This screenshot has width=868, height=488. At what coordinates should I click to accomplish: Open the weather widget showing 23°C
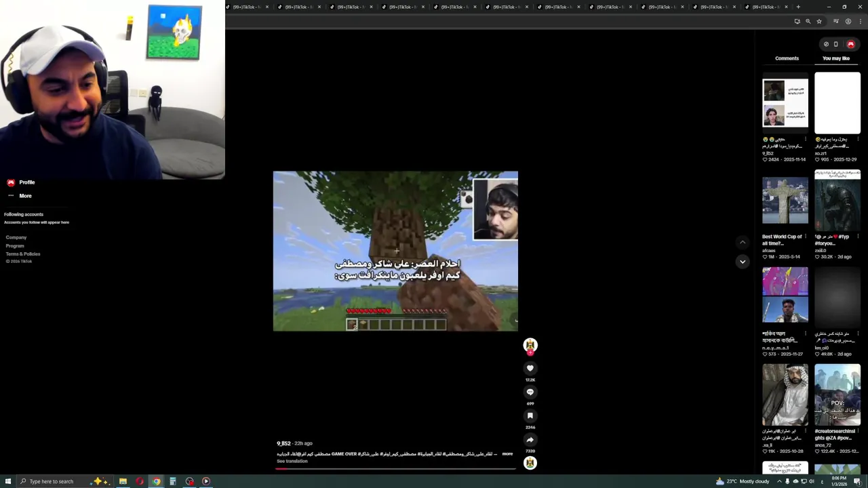[743, 481]
